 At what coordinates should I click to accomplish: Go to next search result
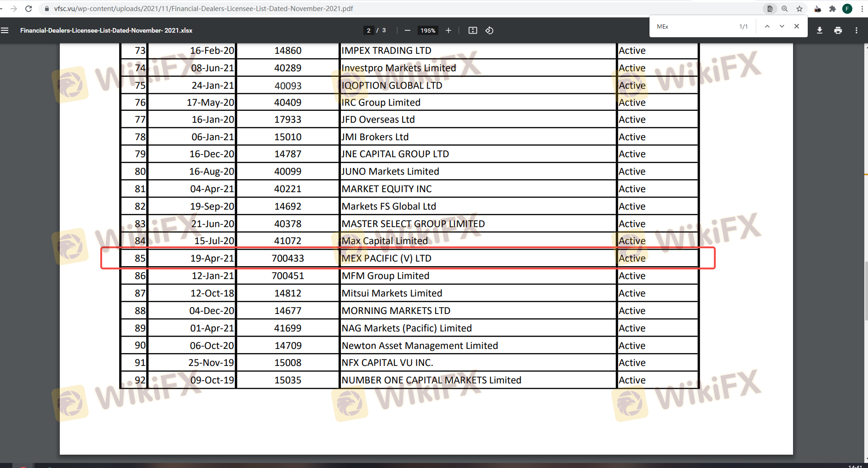coord(782,26)
